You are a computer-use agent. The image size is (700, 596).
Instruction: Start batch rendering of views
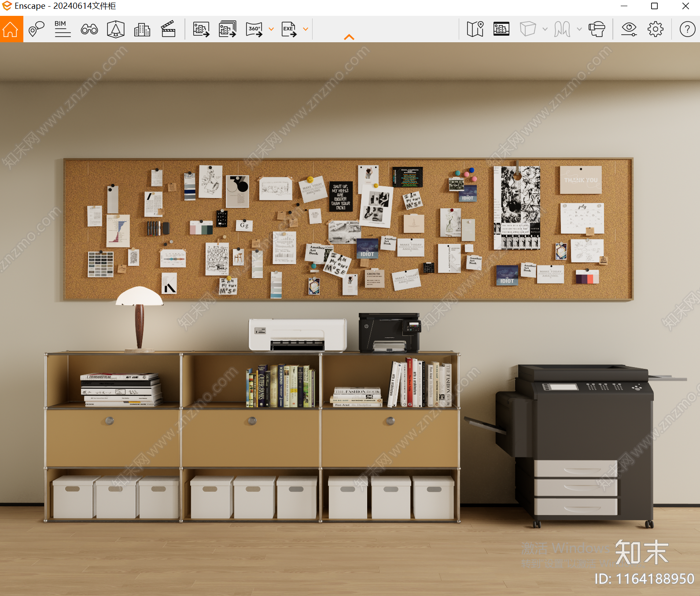click(x=228, y=29)
